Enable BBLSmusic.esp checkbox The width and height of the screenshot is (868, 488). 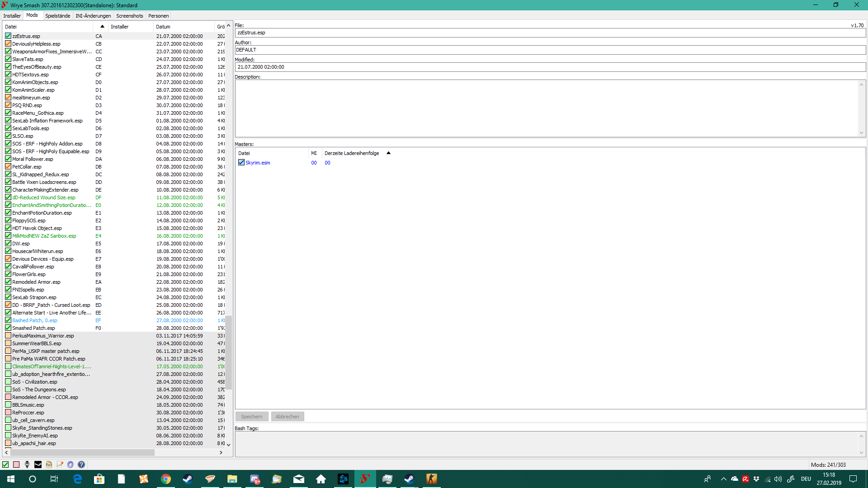pyautogui.click(x=8, y=405)
